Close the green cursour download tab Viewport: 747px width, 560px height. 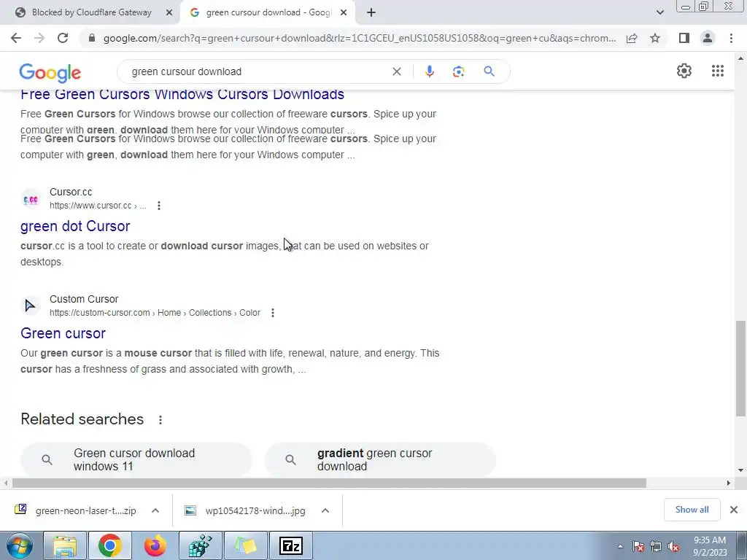point(344,13)
